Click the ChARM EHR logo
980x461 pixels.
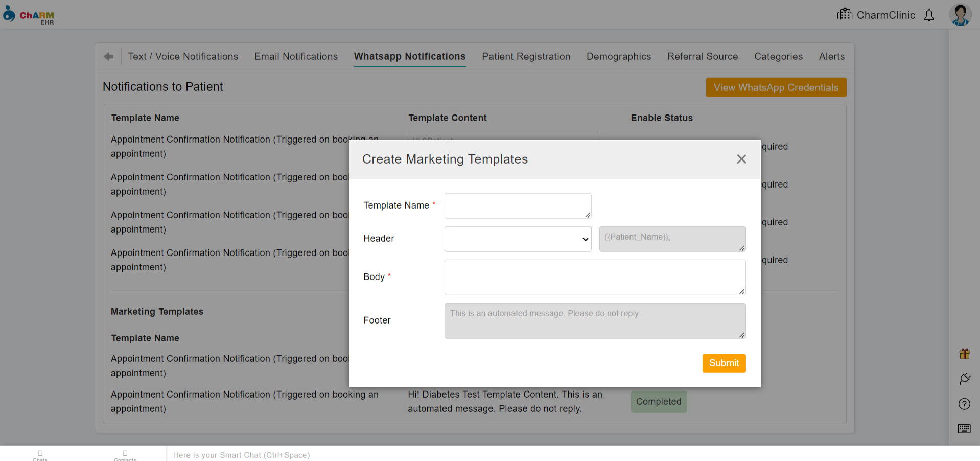pos(29,14)
